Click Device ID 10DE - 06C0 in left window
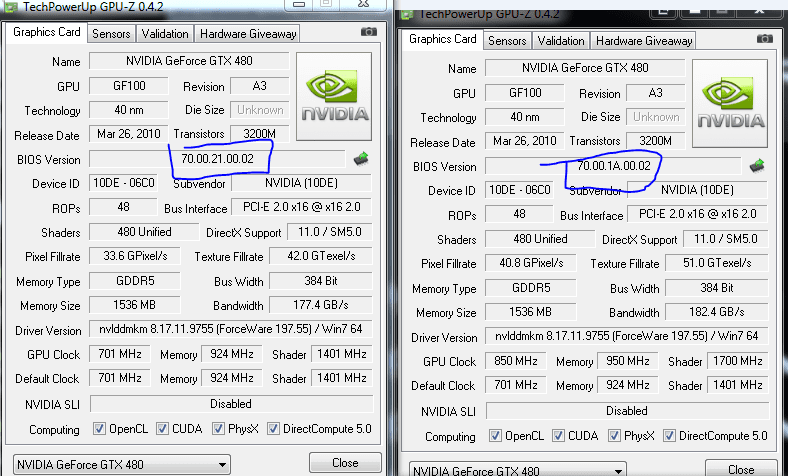 [x=124, y=183]
